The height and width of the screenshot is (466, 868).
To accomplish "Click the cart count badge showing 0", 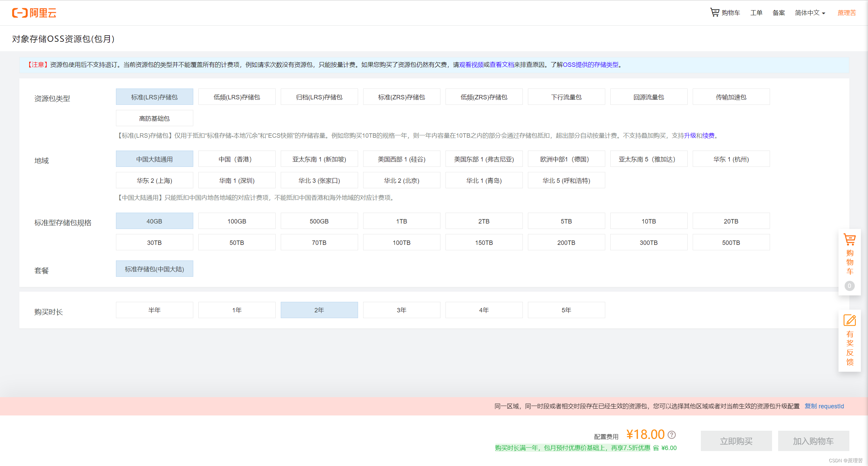I will 850,286.
